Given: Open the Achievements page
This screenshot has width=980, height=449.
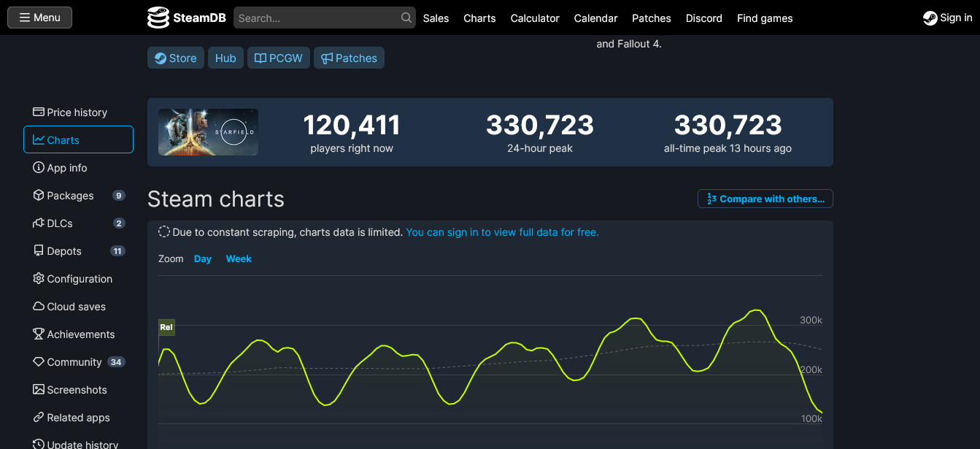Looking at the screenshot, I should 80,334.
